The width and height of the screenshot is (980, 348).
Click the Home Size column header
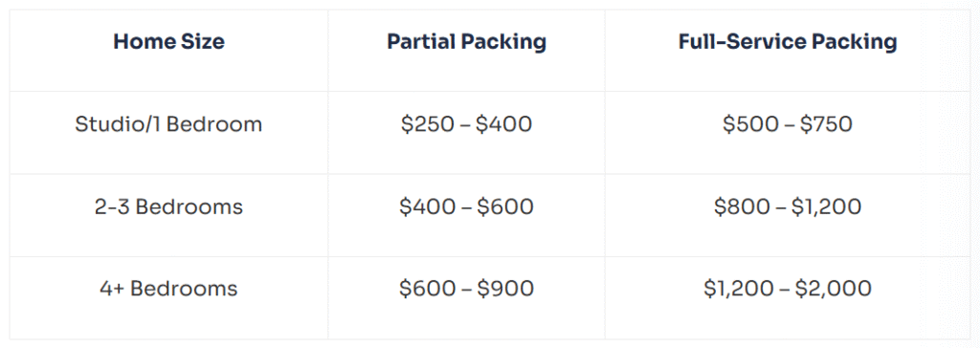click(x=168, y=42)
